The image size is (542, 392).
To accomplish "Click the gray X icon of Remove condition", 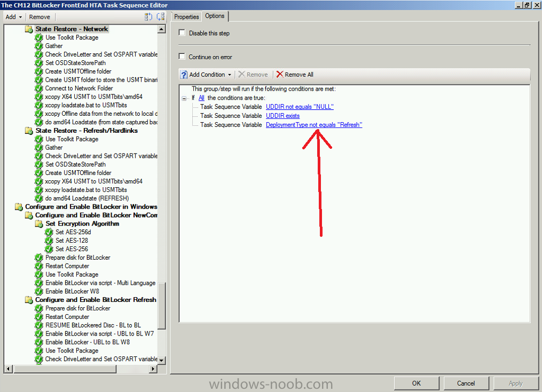I will click(x=241, y=74).
